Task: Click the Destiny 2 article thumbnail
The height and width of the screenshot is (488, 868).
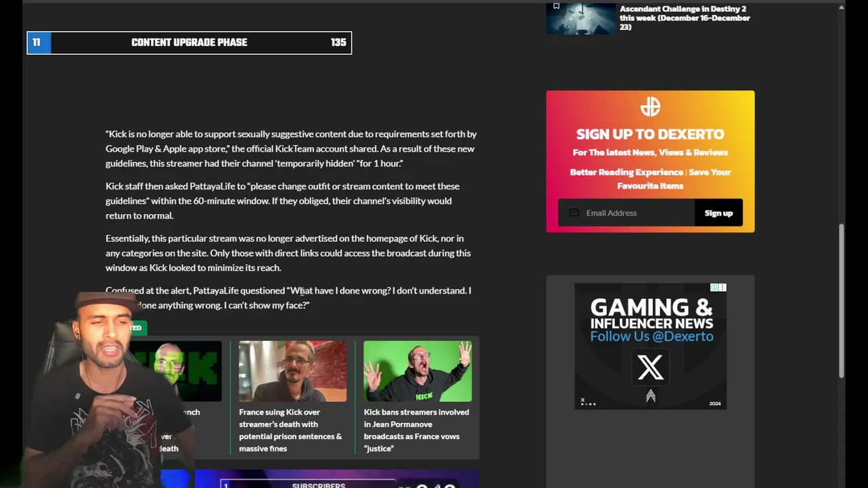Action: pyautogui.click(x=580, y=18)
